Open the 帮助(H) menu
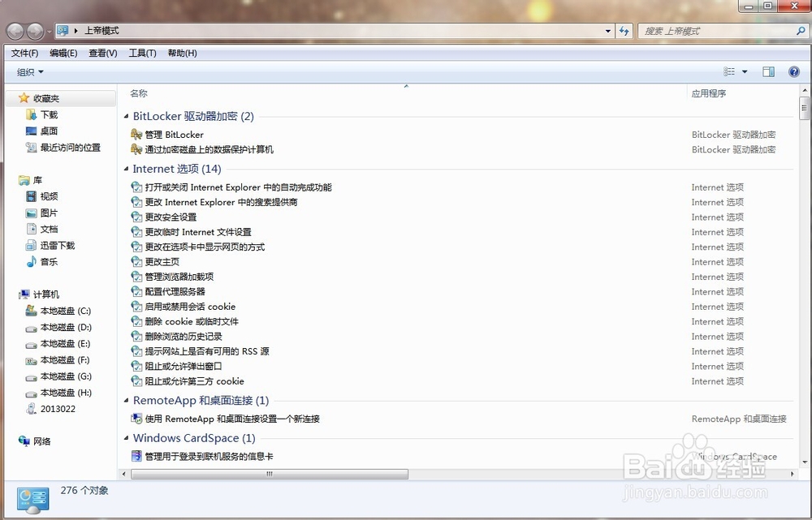 (182, 53)
